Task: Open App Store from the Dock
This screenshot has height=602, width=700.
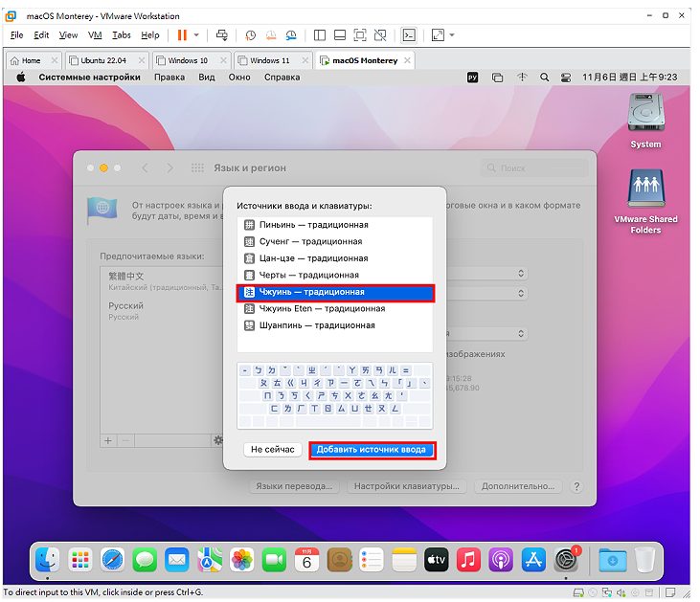Action: [533, 560]
